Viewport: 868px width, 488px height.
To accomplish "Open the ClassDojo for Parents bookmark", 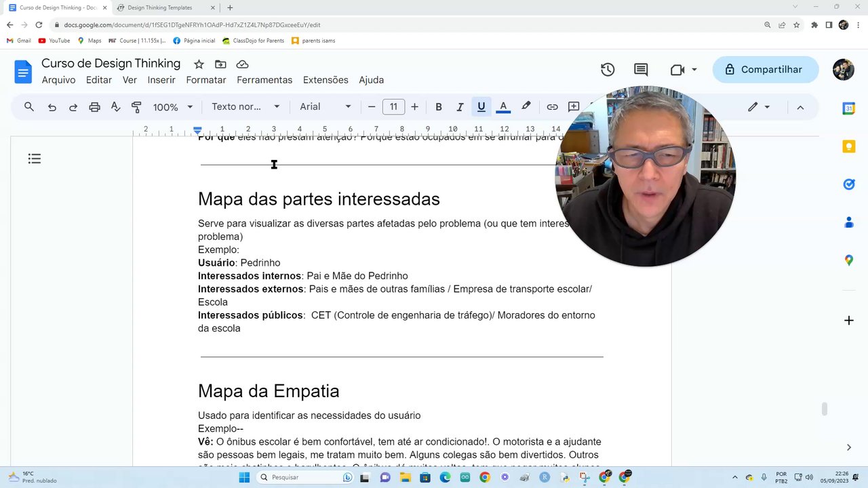I will [x=253, y=41].
